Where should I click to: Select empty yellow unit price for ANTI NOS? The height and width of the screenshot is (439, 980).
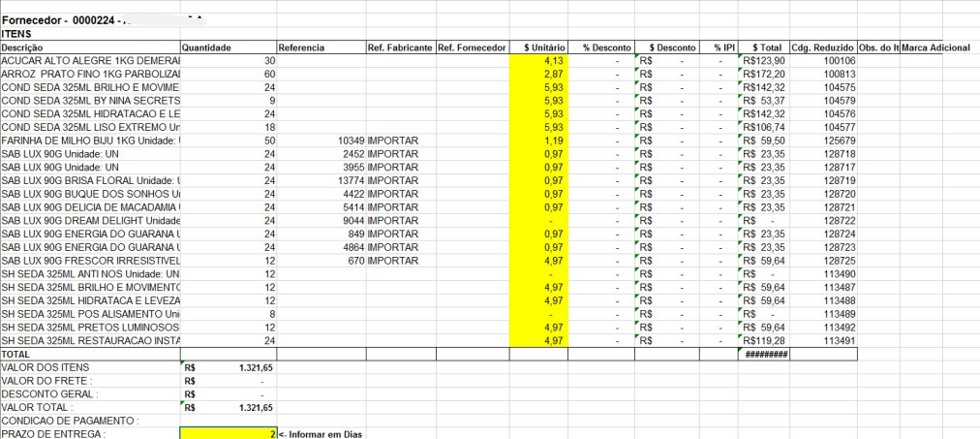(538, 274)
